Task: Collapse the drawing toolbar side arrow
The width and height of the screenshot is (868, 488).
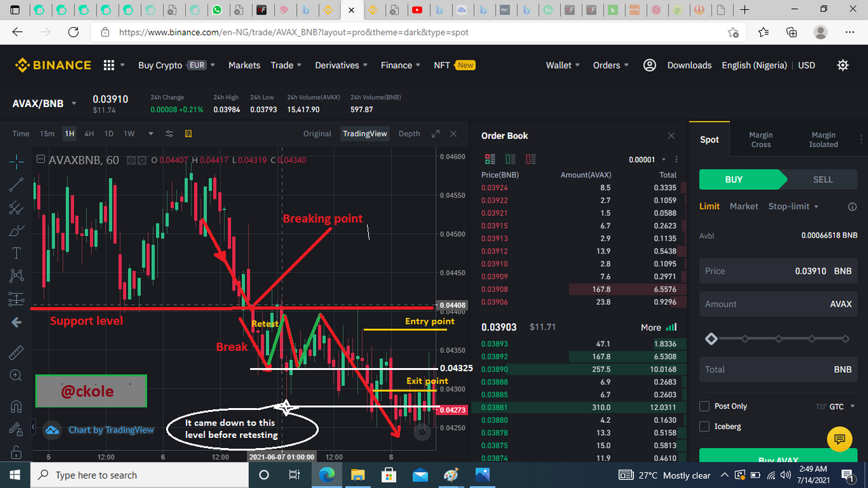Action: coord(33,428)
